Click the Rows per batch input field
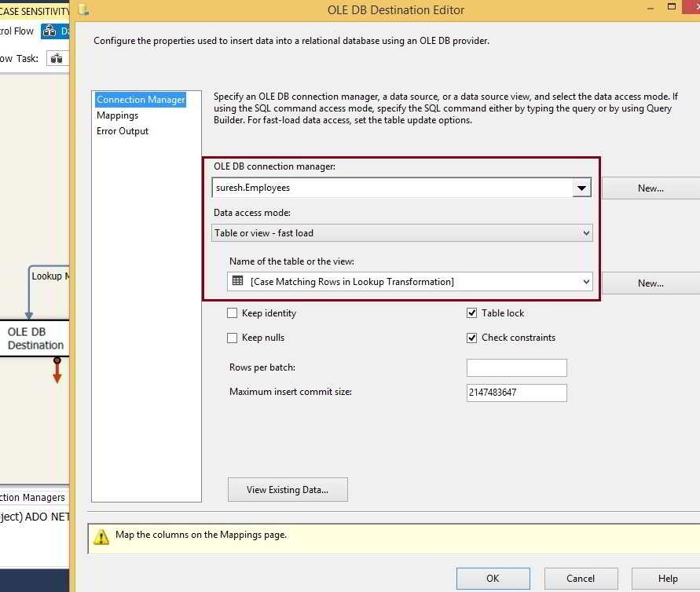The image size is (700, 592). point(516,367)
